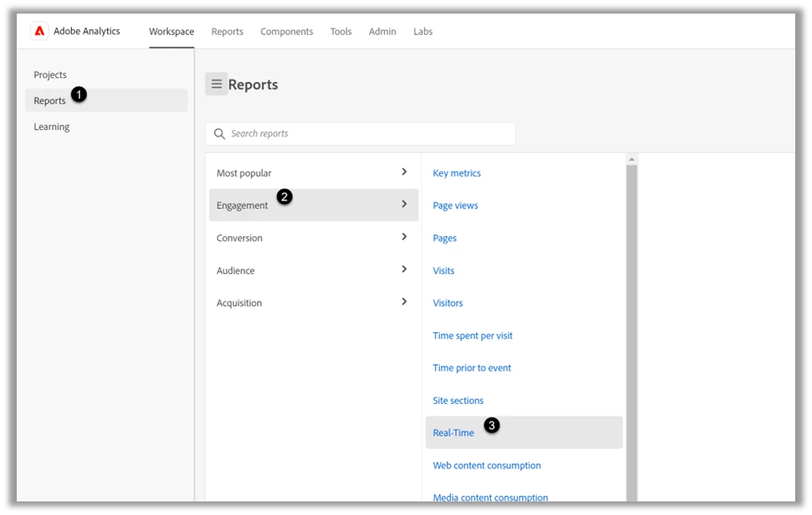Open the Admin menu
This screenshot has width=812, height=515.
(x=382, y=32)
